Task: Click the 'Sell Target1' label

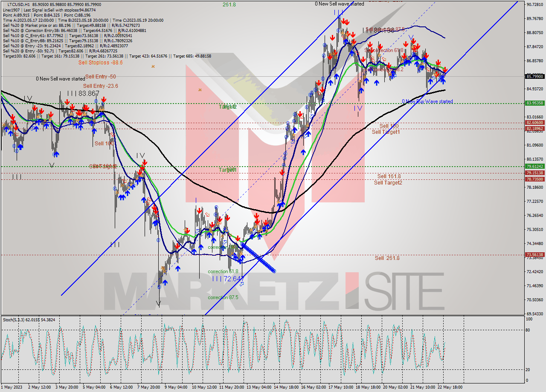Action: pyautogui.click(x=386, y=132)
